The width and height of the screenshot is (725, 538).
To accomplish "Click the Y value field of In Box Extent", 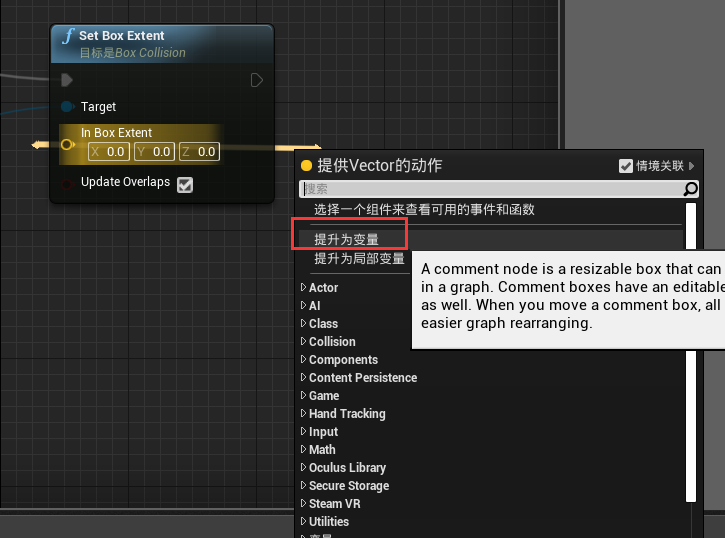I will (x=154, y=152).
